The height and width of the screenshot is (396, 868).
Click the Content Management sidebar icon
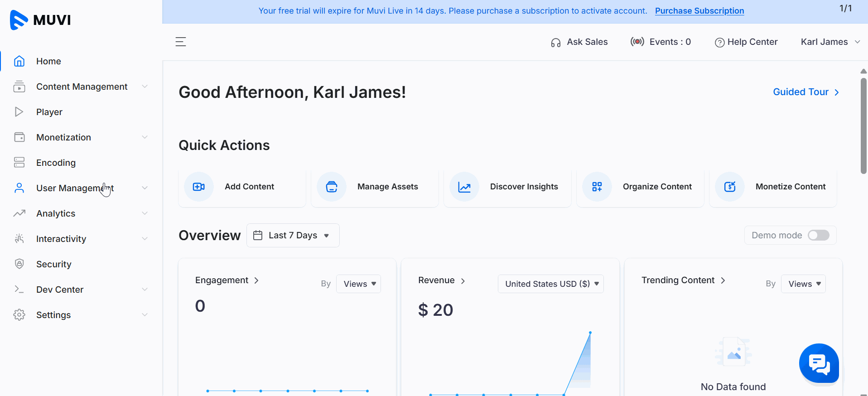point(19,87)
